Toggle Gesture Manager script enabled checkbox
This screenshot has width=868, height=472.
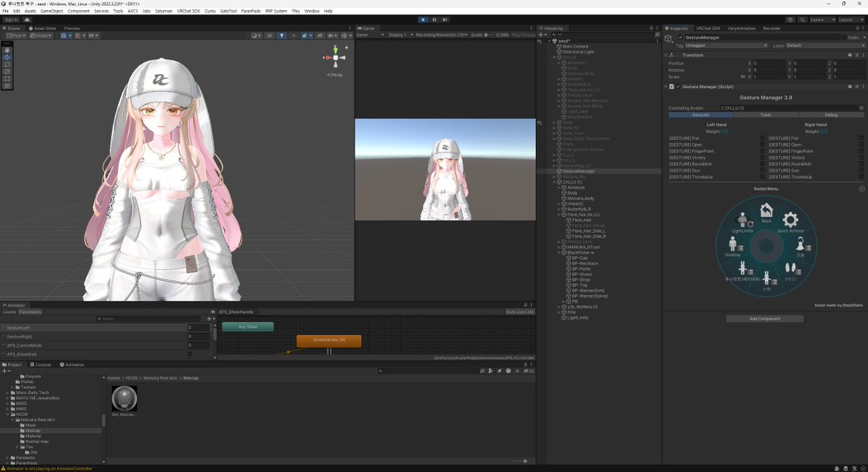pos(678,86)
